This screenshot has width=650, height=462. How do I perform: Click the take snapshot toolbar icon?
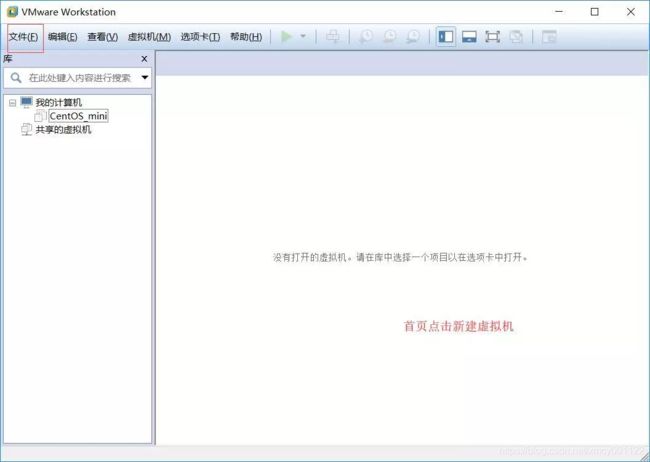click(x=366, y=36)
